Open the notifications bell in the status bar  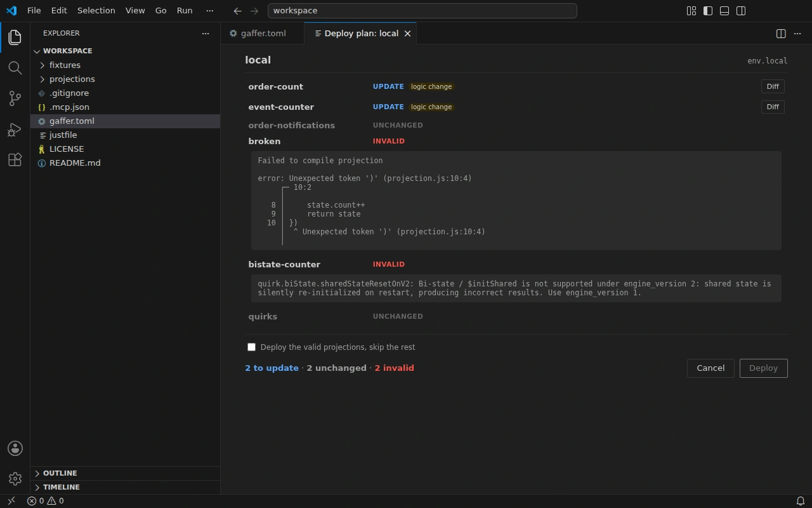(801, 501)
